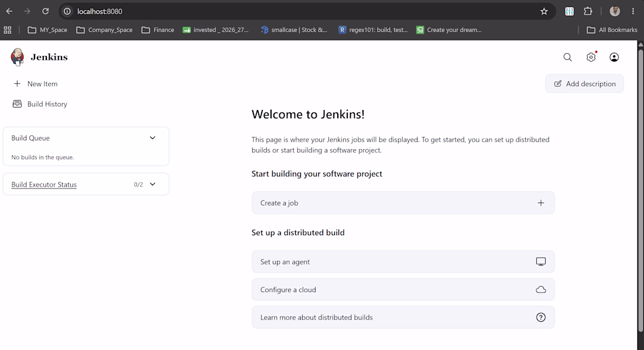Open the Chrome three-dot menu

(633, 12)
